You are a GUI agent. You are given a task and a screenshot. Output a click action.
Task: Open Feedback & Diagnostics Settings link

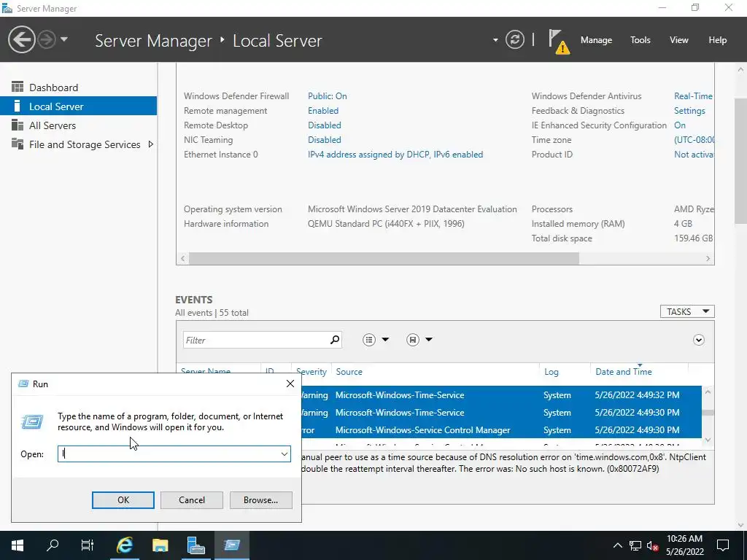pos(689,111)
